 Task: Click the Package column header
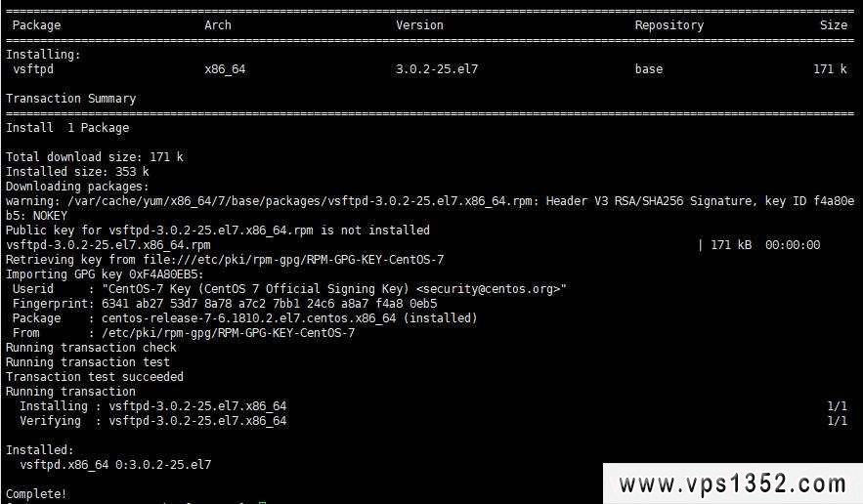[36, 25]
